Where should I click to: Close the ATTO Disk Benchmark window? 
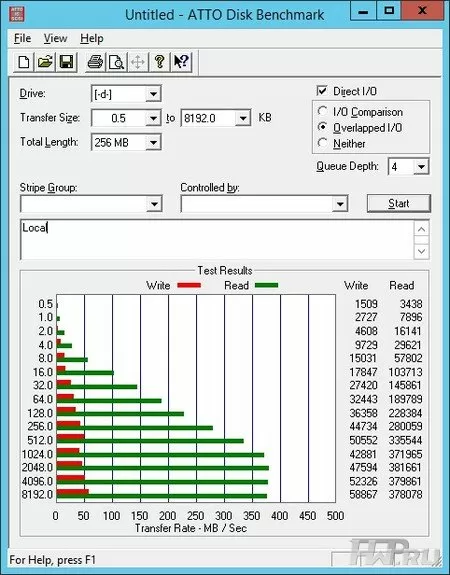(422, 11)
